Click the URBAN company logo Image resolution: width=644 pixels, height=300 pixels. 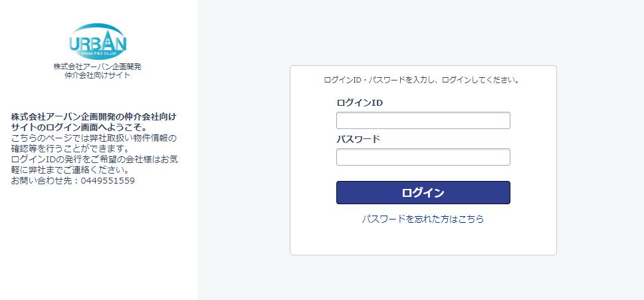pos(98,41)
